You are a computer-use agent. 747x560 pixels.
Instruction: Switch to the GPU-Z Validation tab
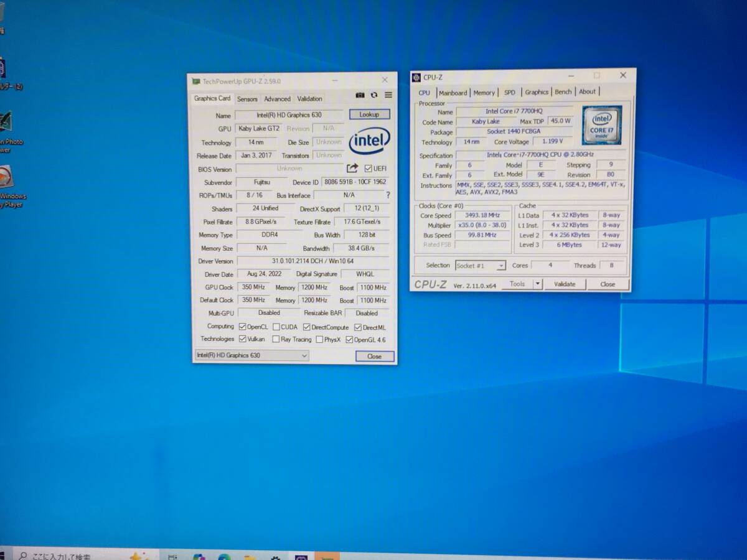click(309, 99)
